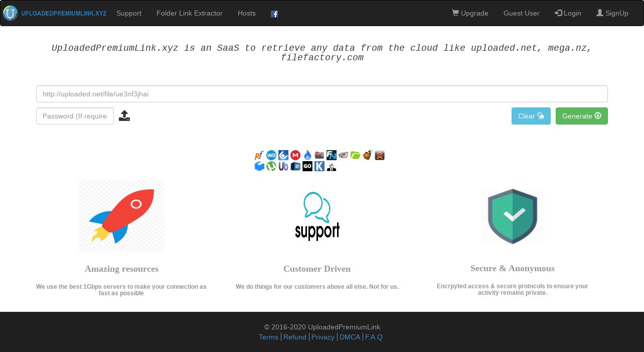The image size is (644, 352).
Task: Click the blue box host icon
Action: 259,166
